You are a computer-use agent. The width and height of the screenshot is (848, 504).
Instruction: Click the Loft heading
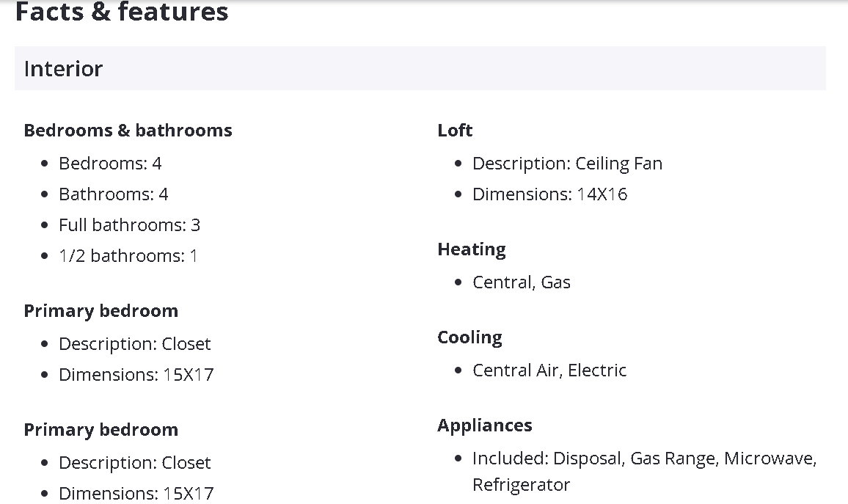coord(455,131)
